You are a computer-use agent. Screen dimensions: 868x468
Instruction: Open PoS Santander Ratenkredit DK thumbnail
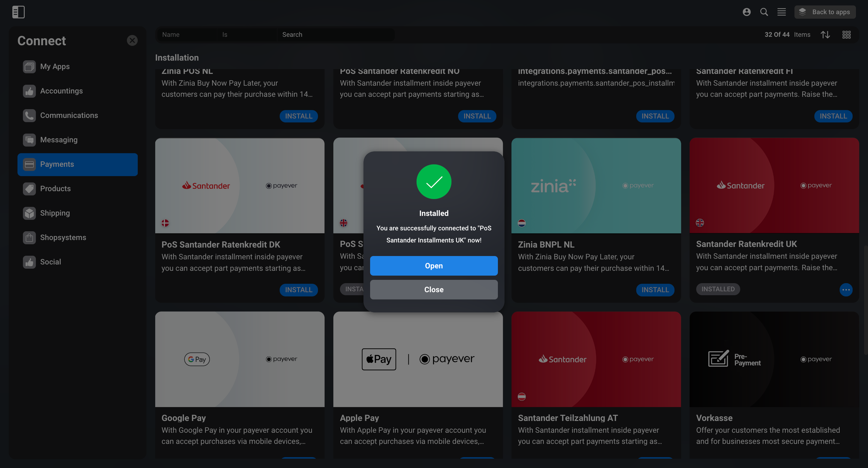coord(240,185)
